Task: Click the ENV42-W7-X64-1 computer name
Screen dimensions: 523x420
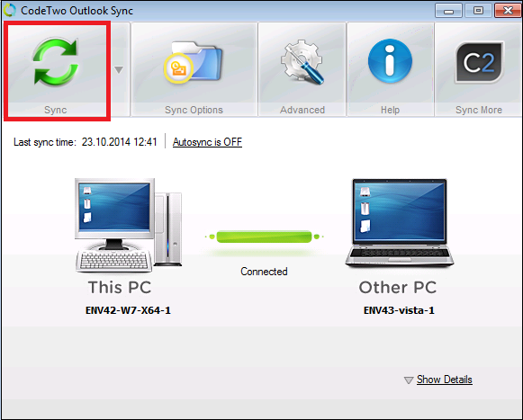Action: (128, 310)
